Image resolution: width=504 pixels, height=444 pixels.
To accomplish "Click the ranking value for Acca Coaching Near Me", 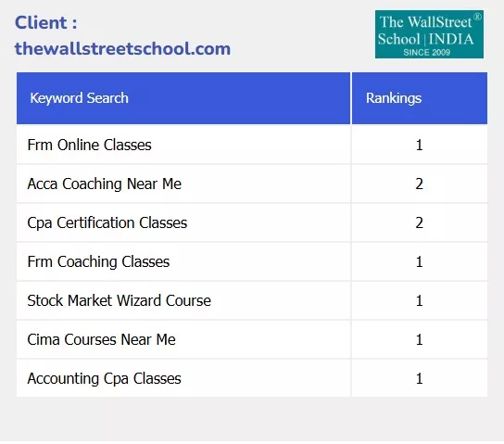I will click(x=419, y=184).
